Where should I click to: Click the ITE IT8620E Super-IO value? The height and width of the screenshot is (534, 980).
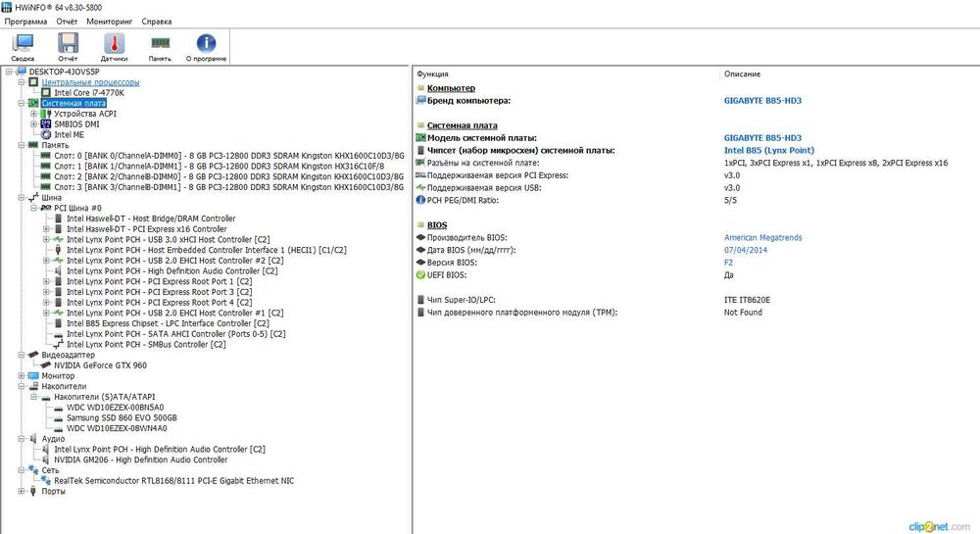coord(747,301)
